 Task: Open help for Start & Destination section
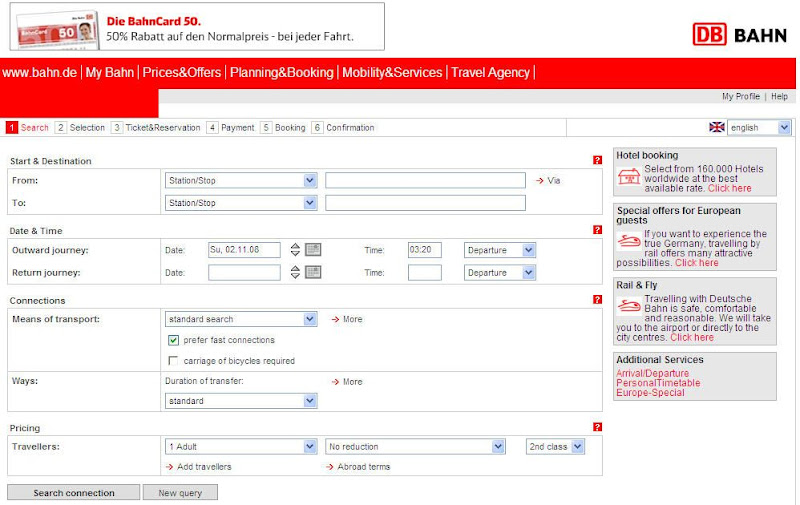(x=597, y=160)
